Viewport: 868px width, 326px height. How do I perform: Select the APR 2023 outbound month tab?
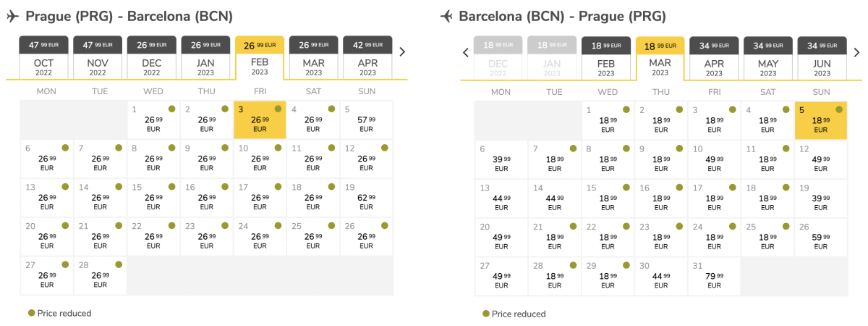[x=367, y=57]
